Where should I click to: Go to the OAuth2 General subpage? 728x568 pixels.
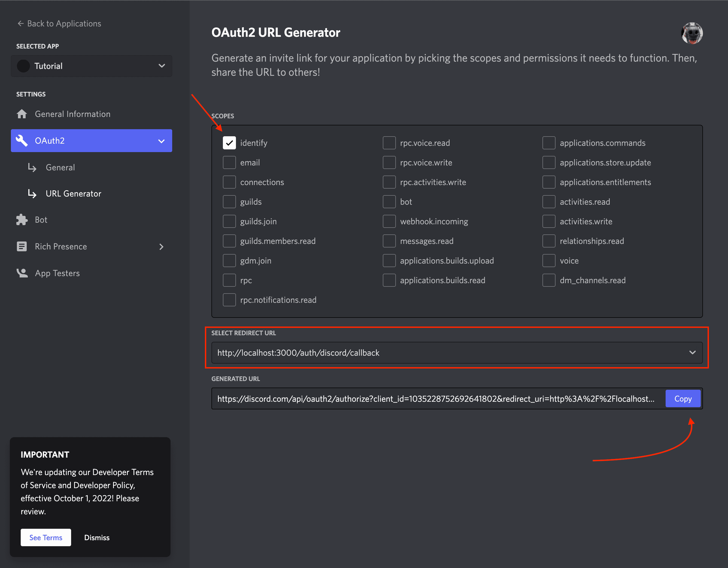coord(60,167)
